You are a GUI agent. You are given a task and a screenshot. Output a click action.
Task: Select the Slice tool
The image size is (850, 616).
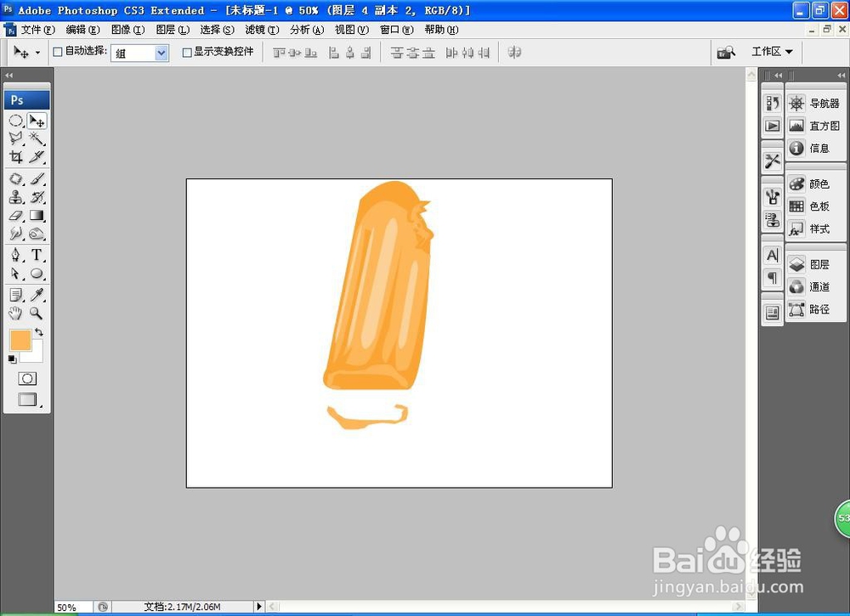tap(37, 156)
